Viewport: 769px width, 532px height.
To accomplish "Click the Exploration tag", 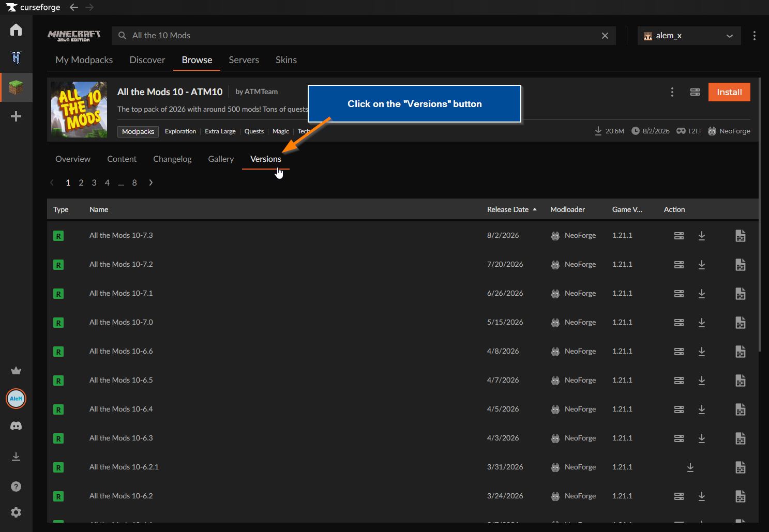I will [x=180, y=131].
